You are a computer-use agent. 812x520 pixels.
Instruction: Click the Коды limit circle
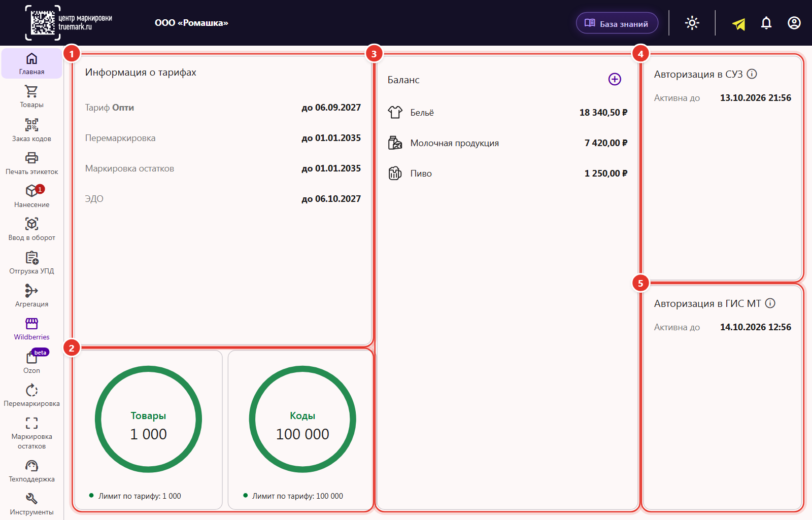pyautogui.click(x=302, y=419)
